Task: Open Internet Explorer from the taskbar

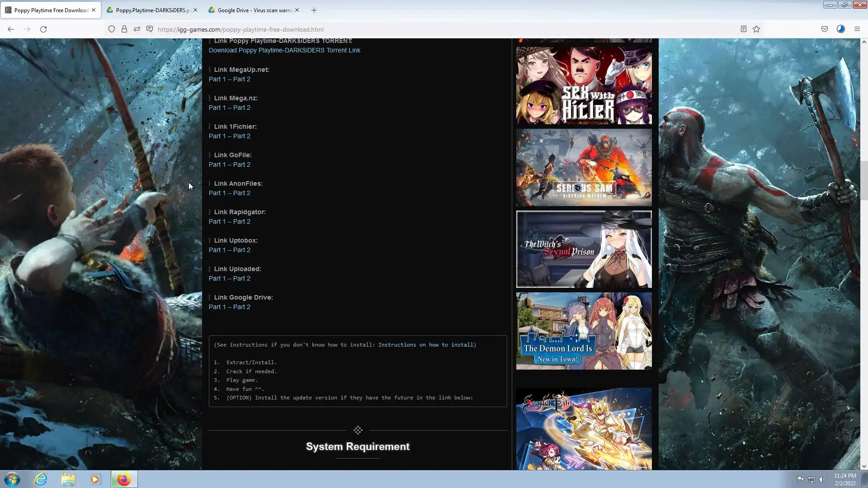Action: point(41,479)
